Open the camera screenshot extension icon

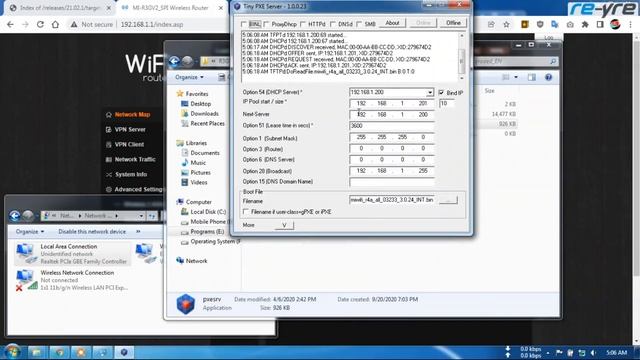[x=570, y=24]
